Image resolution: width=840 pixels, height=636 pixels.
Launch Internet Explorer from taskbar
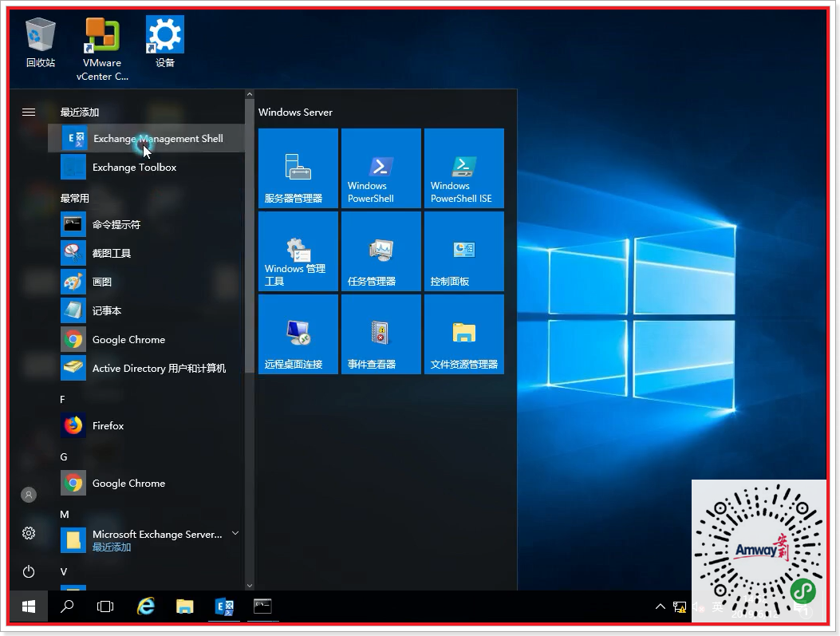click(146, 606)
